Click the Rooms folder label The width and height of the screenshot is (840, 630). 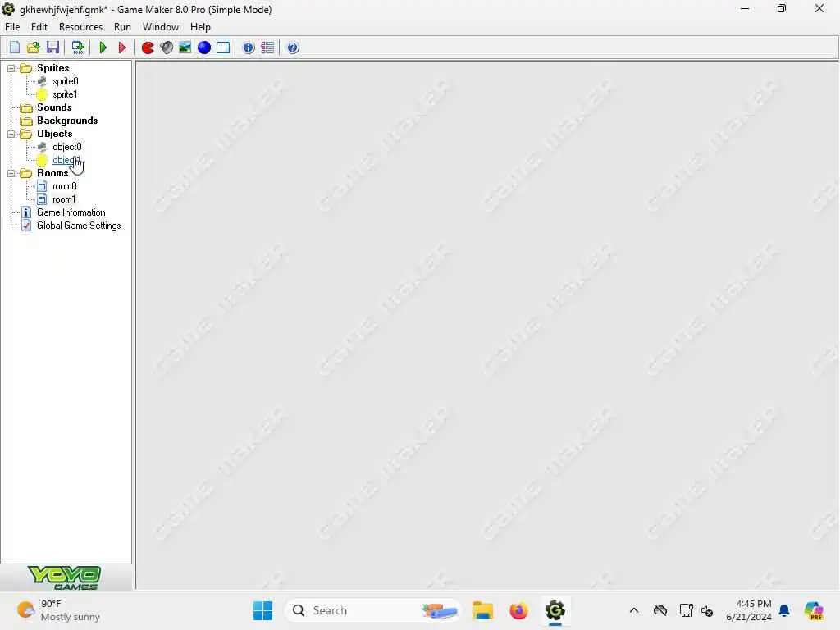click(52, 173)
